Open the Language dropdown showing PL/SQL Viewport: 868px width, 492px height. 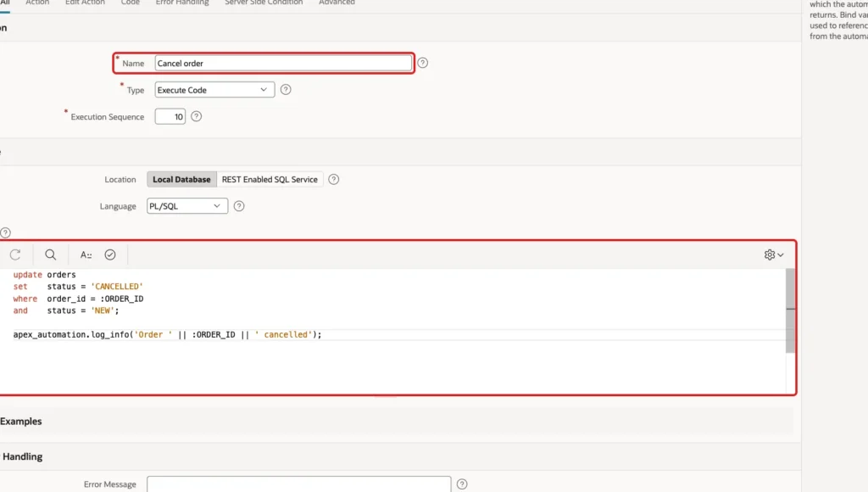pos(187,206)
